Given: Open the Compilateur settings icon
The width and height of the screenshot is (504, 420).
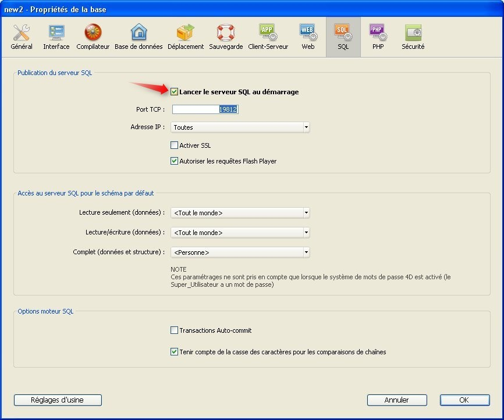Looking at the screenshot, I should (x=93, y=33).
